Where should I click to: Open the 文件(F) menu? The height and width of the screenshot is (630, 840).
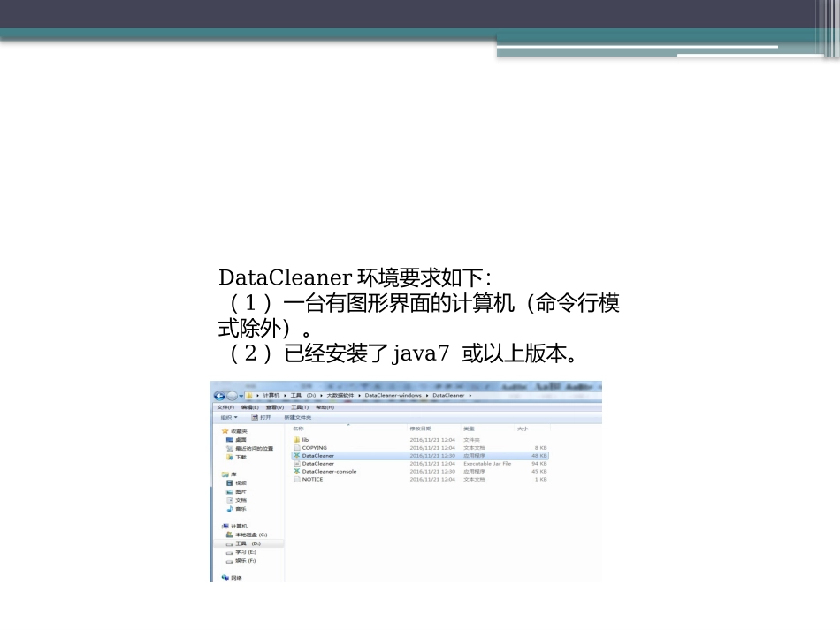pos(225,407)
